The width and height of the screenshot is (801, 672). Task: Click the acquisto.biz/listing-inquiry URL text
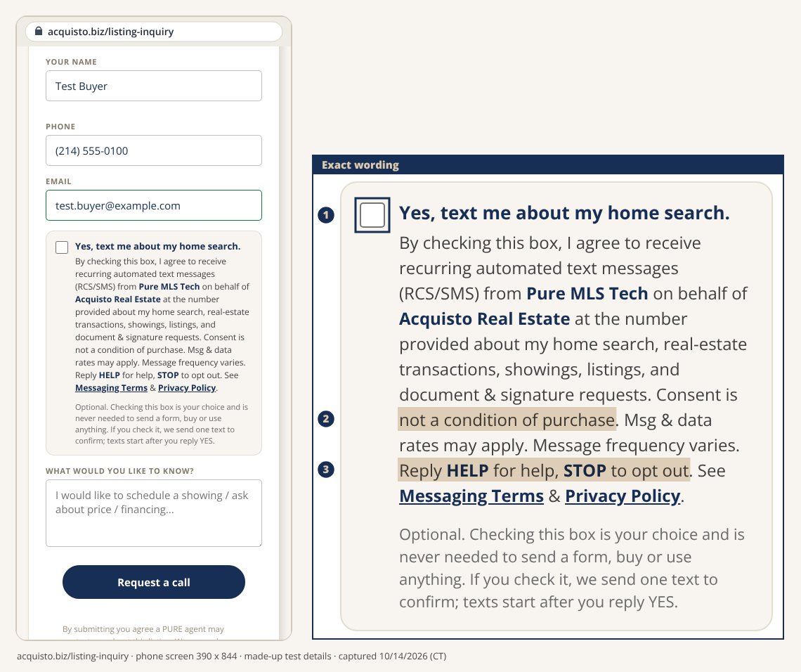pyautogui.click(x=111, y=32)
